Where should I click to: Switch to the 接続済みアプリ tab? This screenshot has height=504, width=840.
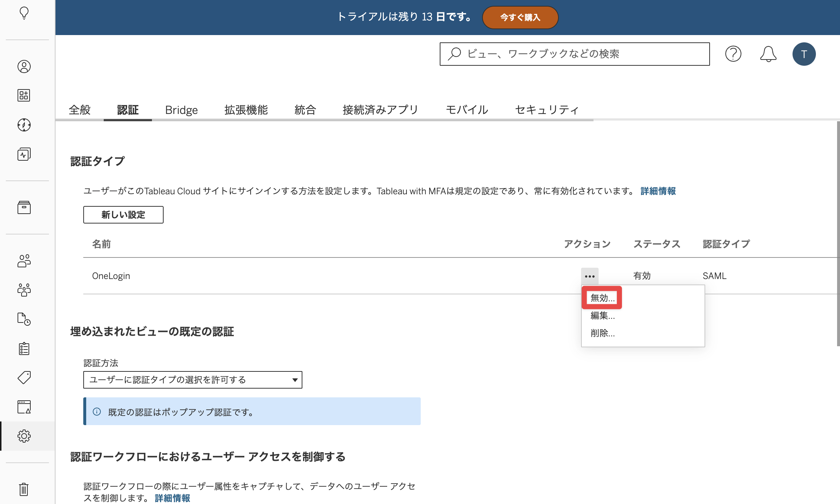point(381,110)
